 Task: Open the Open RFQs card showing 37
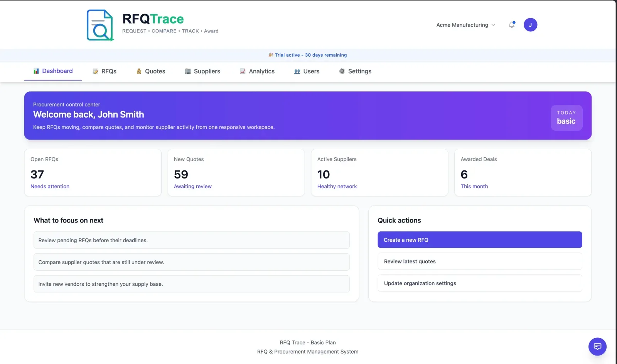[x=93, y=173]
